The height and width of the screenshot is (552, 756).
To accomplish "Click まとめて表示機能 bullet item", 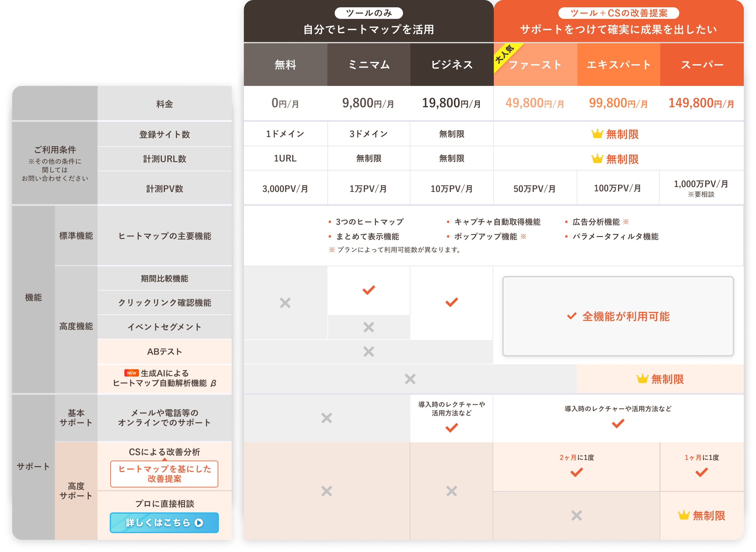I will point(363,236).
